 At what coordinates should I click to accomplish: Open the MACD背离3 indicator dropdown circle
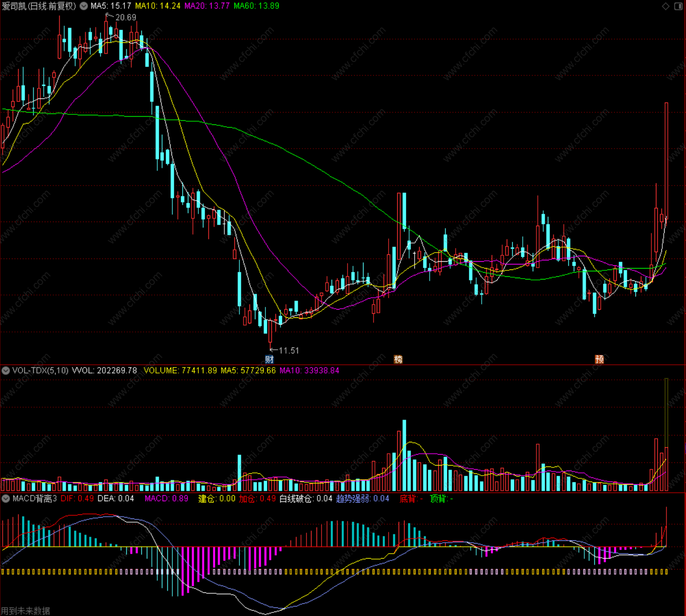(x=6, y=499)
